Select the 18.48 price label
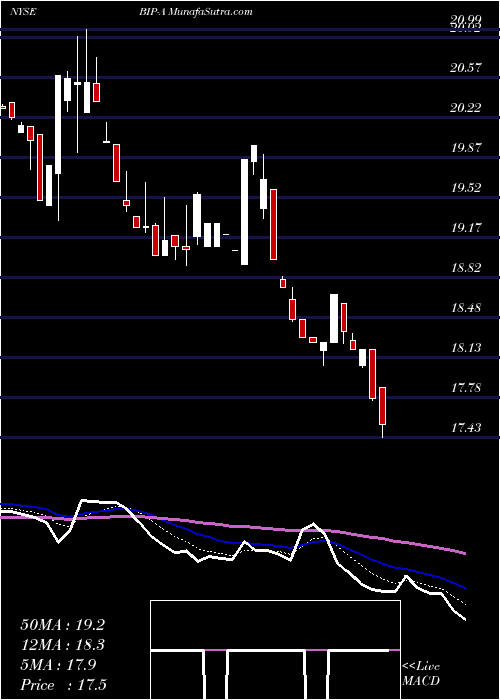Image resolution: width=500 pixels, height=700 pixels. (466, 308)
